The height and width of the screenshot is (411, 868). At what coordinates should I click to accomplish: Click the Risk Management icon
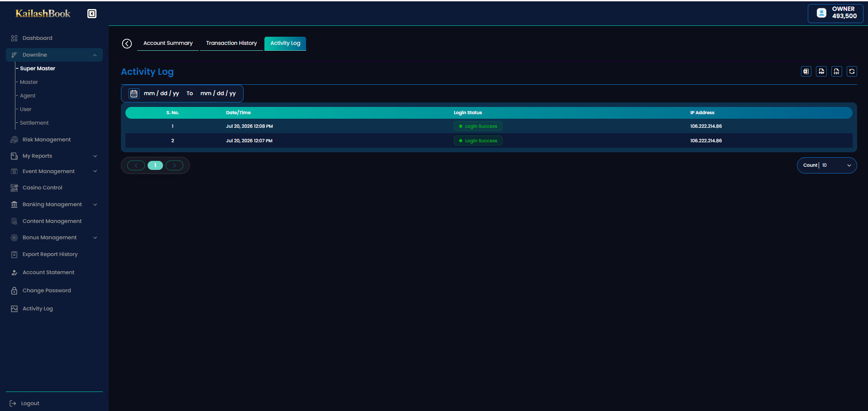tap(14, 140)
